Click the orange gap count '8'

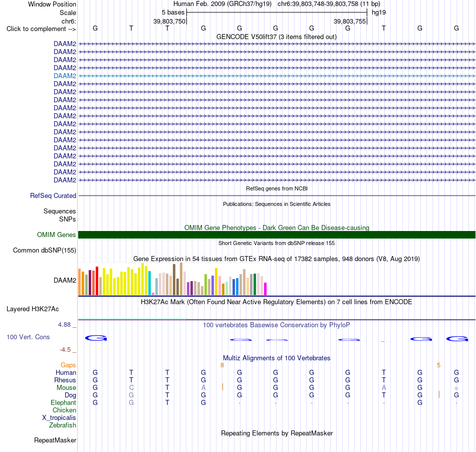[222, 365]
